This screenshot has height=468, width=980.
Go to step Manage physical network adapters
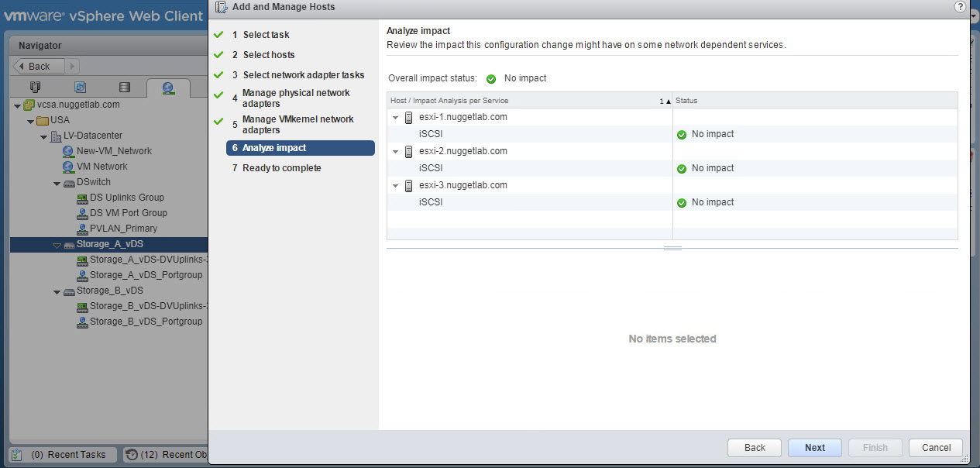(x=295, y=98)
